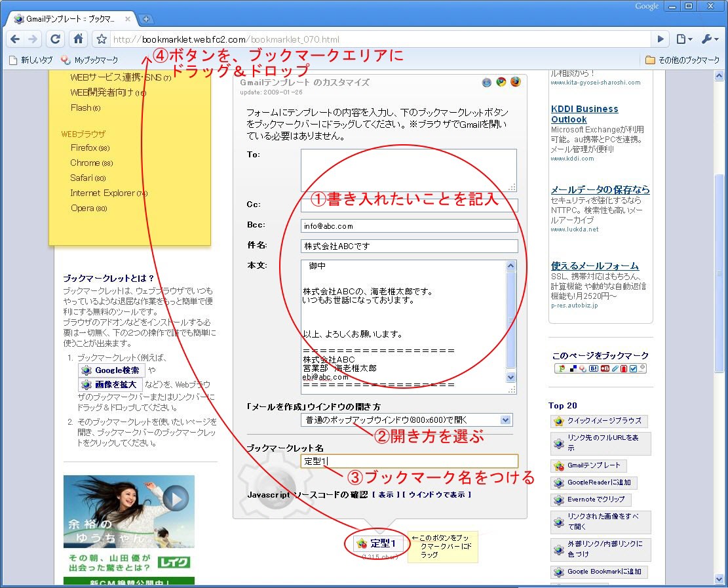Click the Home icon in toolbar
This screenshot has height=588, width=728.
click(x=78, y=39)
